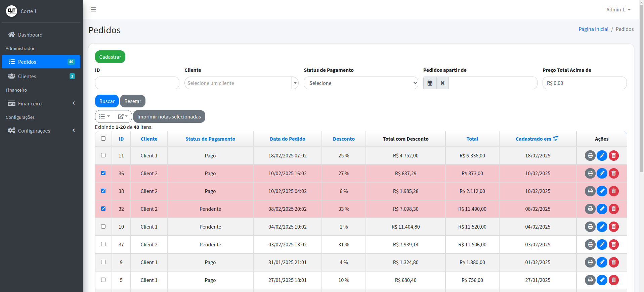The width and height of the screenshot is (644, 292).
Task: Focus the Pedidos apartir de date field
Action: pos(493,83)
